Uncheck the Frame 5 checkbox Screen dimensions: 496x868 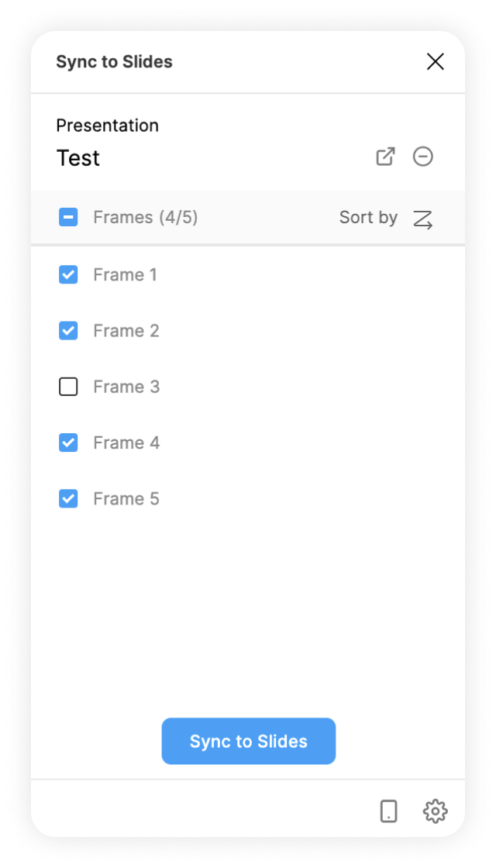tap(68, 498)
